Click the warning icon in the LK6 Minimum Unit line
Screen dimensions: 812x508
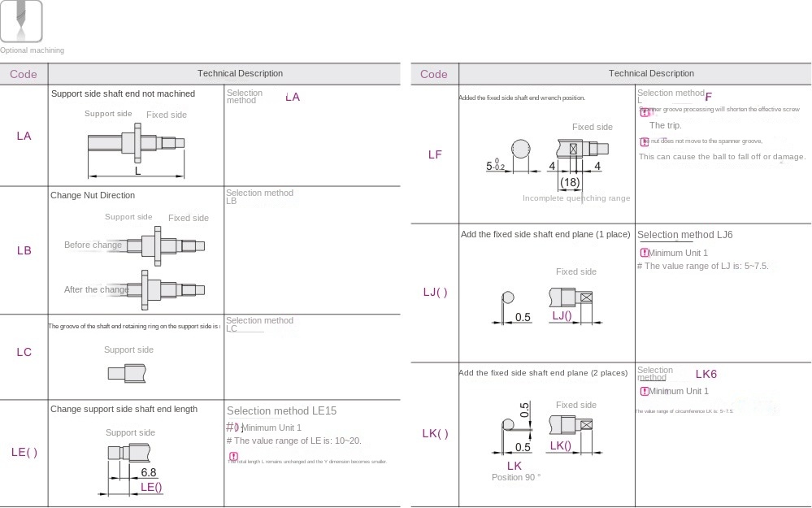[x=645, y=391]
